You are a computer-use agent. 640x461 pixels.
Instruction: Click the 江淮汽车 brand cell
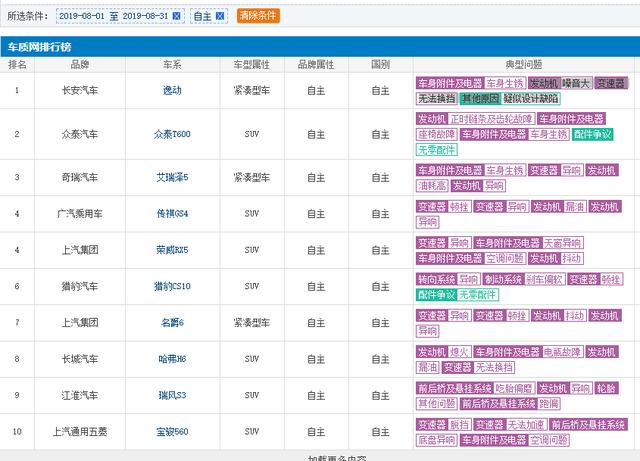[x=80, y=395]
